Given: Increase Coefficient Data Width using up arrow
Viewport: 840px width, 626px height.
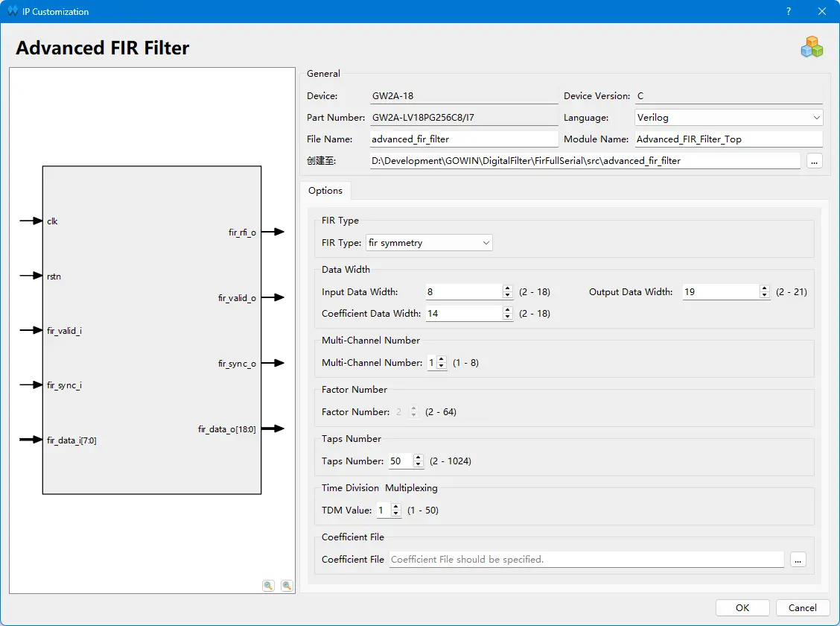Looking at the screenshot, I should tap(507, 310).
